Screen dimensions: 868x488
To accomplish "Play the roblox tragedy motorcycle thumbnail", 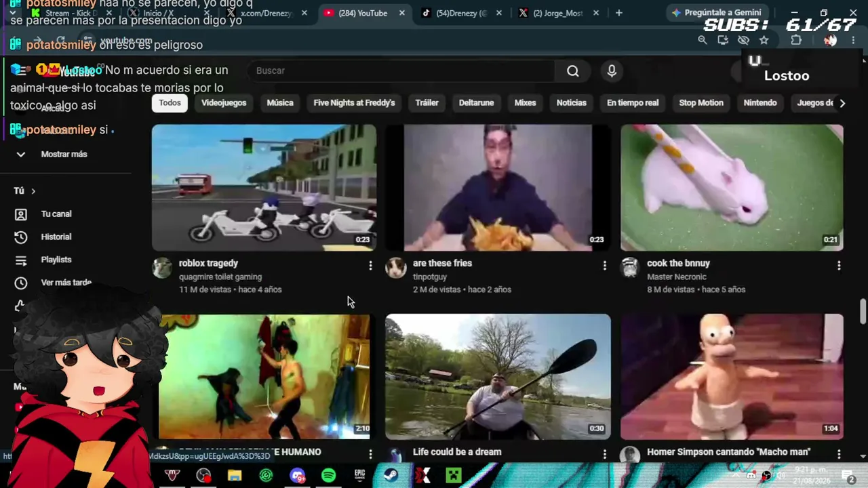I will pyautogui.click(x=264, y=188).
